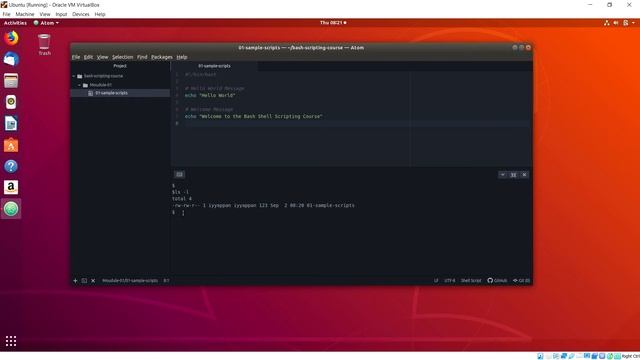This screenshot has width=640, height=360.
Task: Select the Project panel tab
Action: pyautogui.click(x=120, y=66)
